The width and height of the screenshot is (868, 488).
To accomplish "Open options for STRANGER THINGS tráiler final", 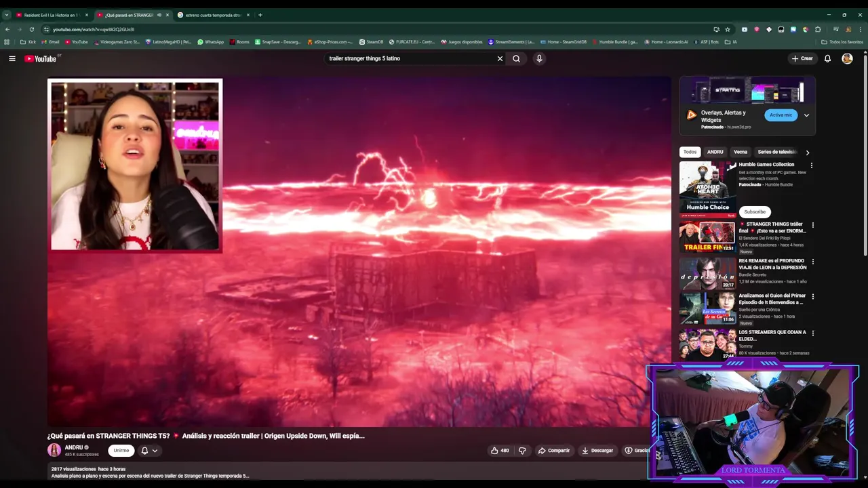I will [x=813, y=225].
